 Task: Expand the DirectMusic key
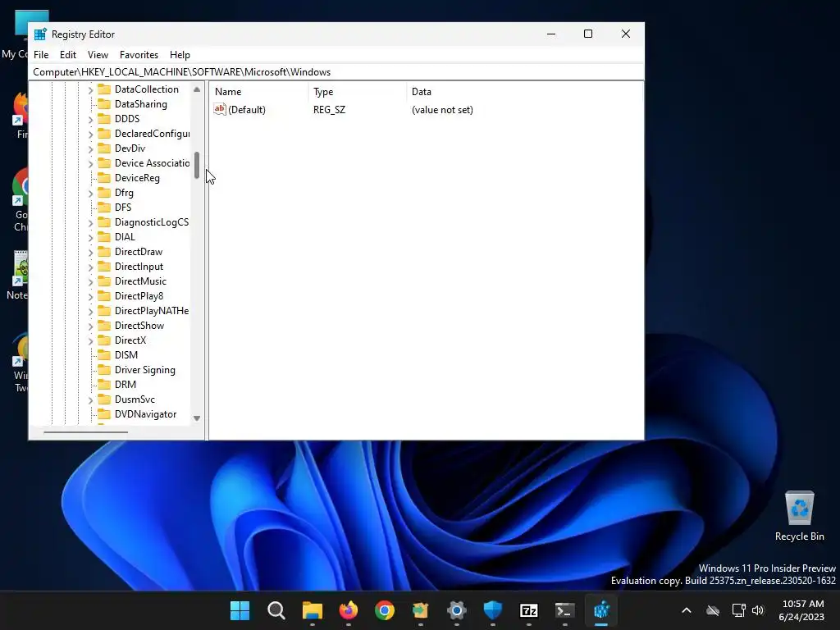pyautogui.click(x=90, y=281)
